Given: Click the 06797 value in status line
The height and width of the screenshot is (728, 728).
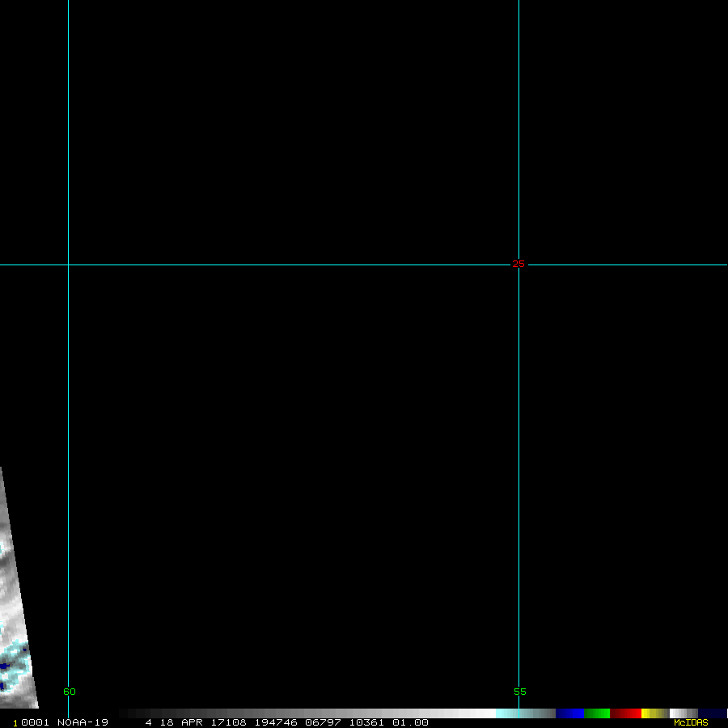Looking at the screenshot, I should (x=323, y=722).
